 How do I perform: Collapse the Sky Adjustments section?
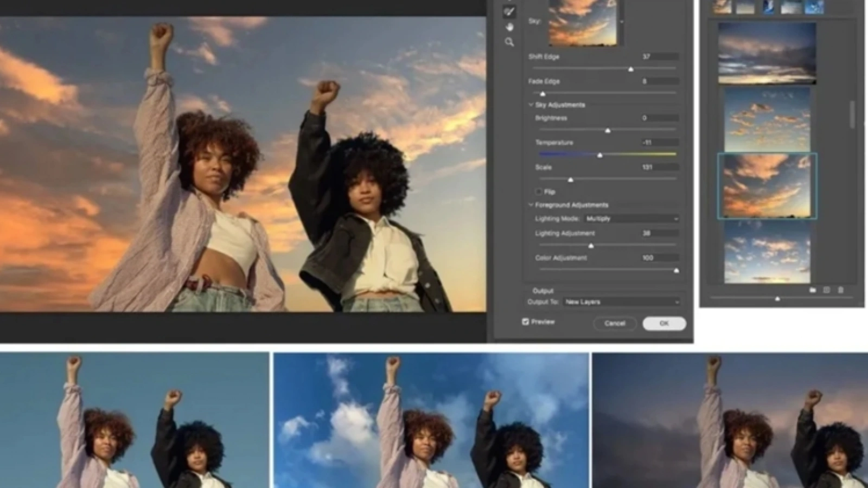pyautogui.click(x=531, y=105)
